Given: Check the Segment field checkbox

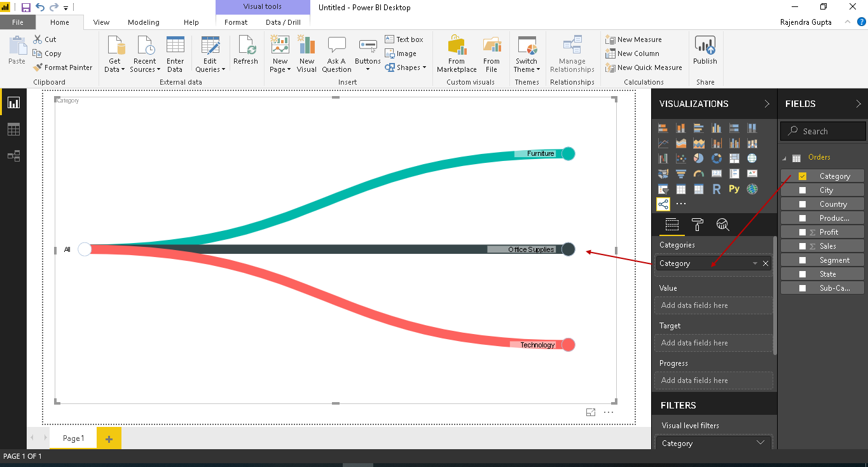Looking at the screenshot, I should tap(803, 260).
